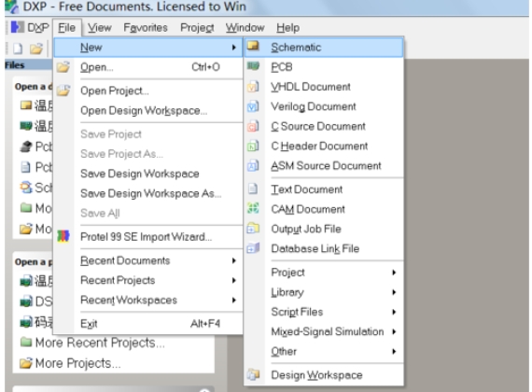This screenshot has height=392, width=532.
Task: Click the Protel 99 SE Import Wizard icon
Action: tap(63, 236)
